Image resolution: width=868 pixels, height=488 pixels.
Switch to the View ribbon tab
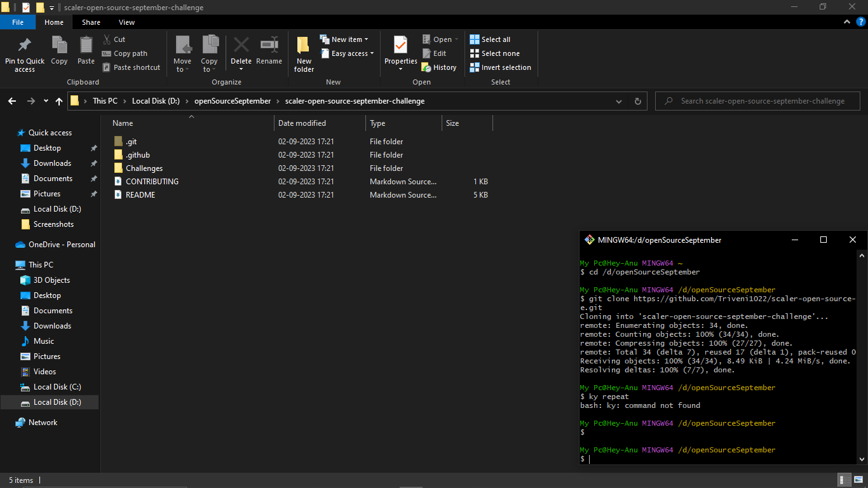tap(126, 22)
